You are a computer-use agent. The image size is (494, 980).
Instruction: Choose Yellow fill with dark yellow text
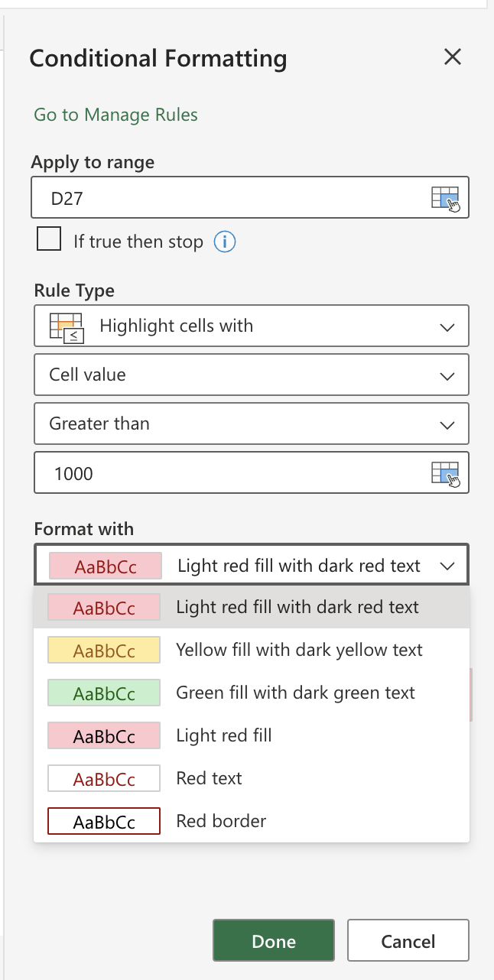tap(298, 651)
